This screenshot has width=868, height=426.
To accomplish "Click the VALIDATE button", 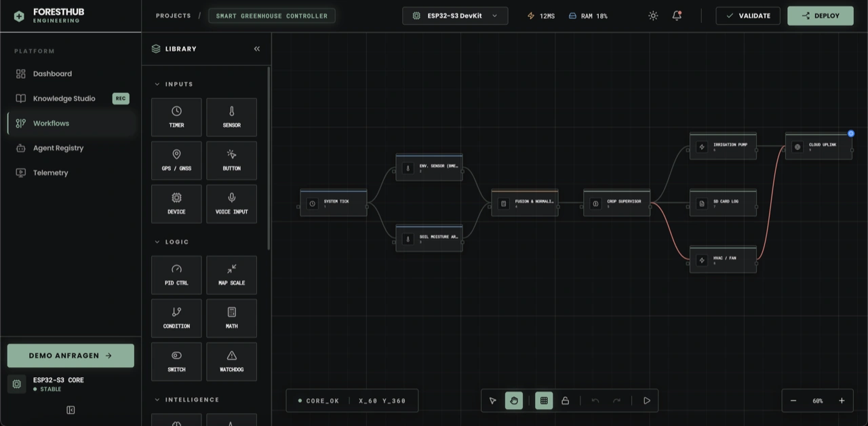I will pyautogui.click(x=748, y=15).
